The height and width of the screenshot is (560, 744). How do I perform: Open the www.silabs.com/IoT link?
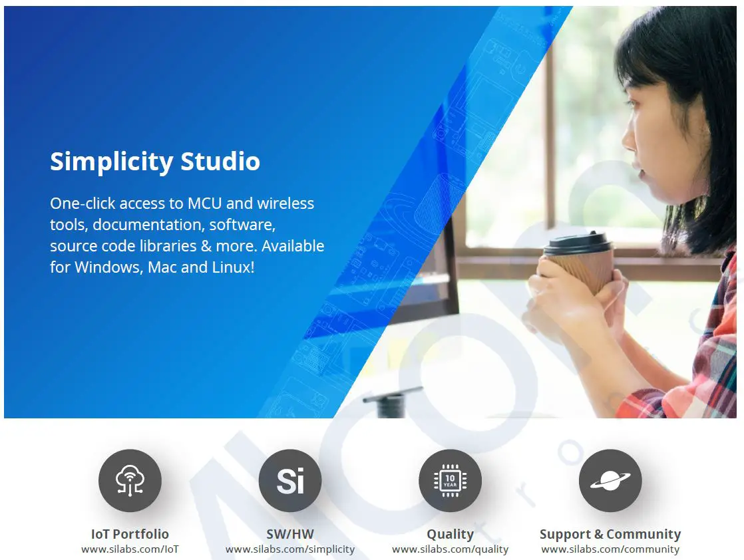click(130, 549)
